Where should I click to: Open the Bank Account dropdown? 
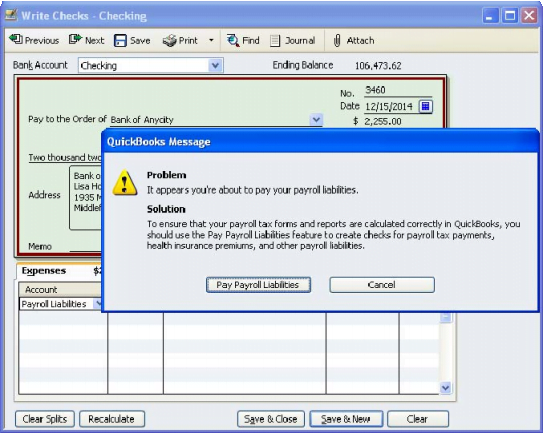(x=215, y=65)
